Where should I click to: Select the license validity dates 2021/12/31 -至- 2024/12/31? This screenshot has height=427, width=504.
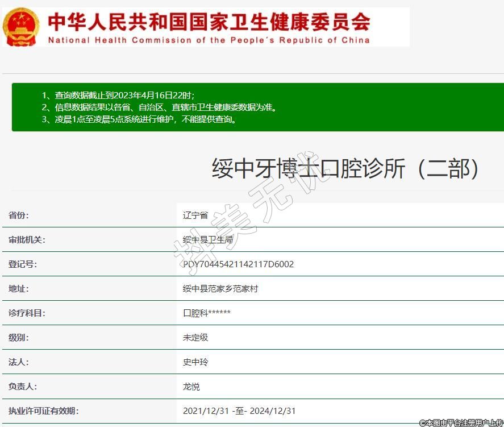[239, 411]
